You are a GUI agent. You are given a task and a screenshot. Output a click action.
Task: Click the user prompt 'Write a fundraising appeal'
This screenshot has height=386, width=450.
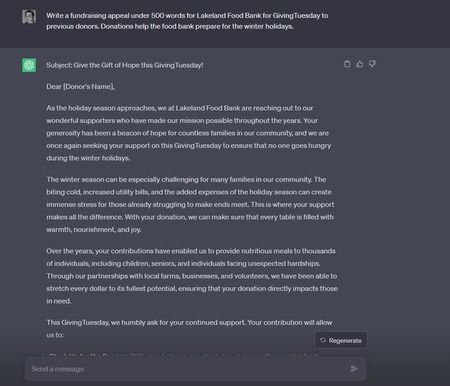pyautogui.click(x=187, y=21)
